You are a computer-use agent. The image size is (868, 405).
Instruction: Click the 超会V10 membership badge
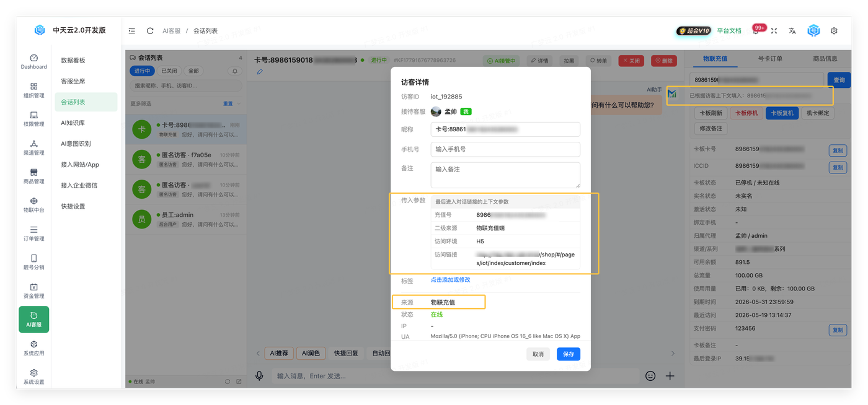point(693,30)
